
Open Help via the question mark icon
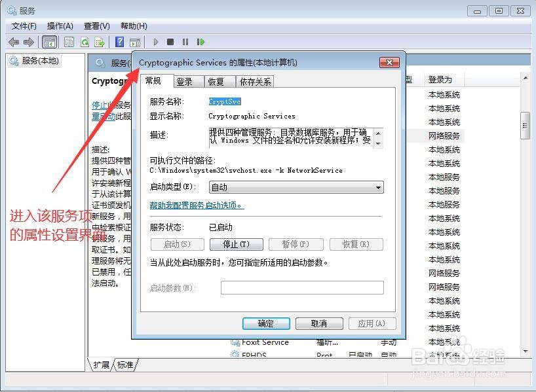120,42
